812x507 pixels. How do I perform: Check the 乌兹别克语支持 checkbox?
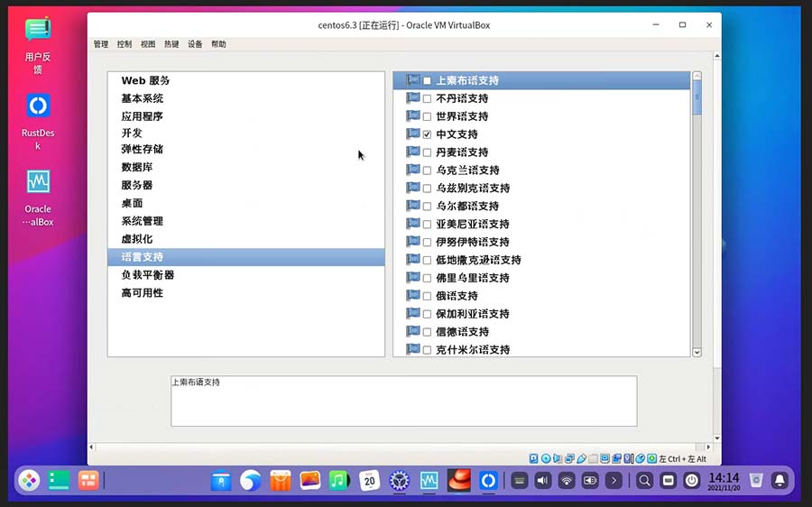[x=428, y=189]
